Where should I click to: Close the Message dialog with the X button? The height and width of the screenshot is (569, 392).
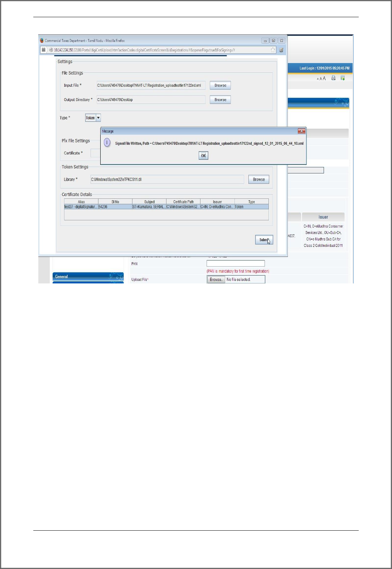(x=301, y=131)
